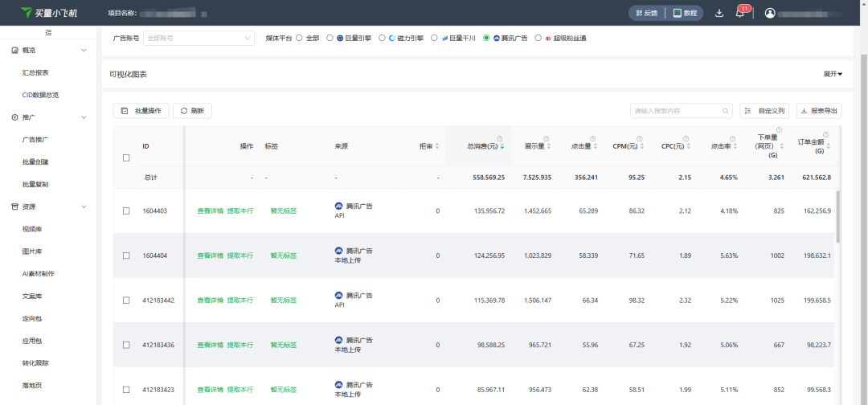Screen dimensions: 868x405
Task: Click help icon above 展示量 column
Action: (x=546, y=138)
